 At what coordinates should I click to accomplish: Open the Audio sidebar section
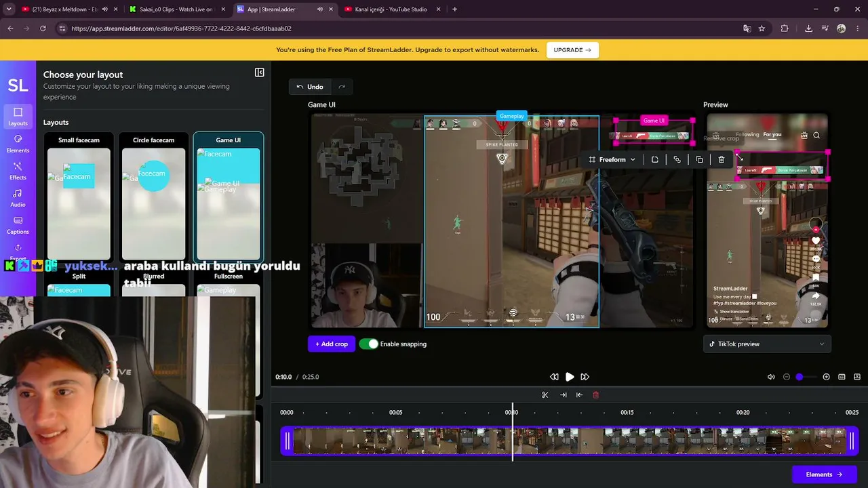click(x=18, y=197)
